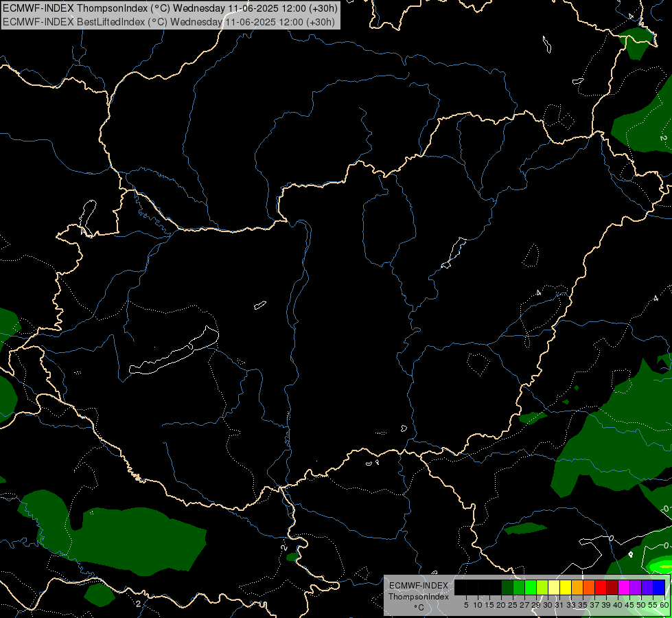Click the legend tick value "15"

[x=489, y=605]
